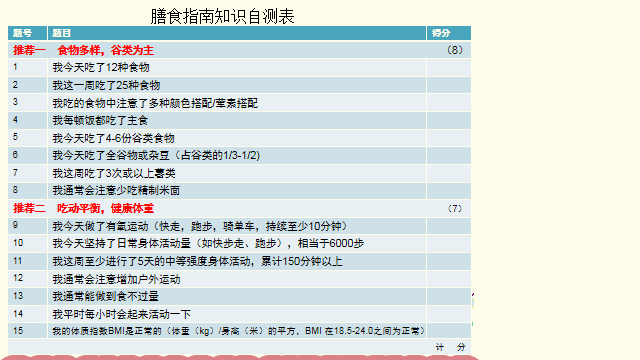This screenshot has width=640, height=360.
Task: Click score cell for question 3 颜色搭配
Action: pos(449,102)
